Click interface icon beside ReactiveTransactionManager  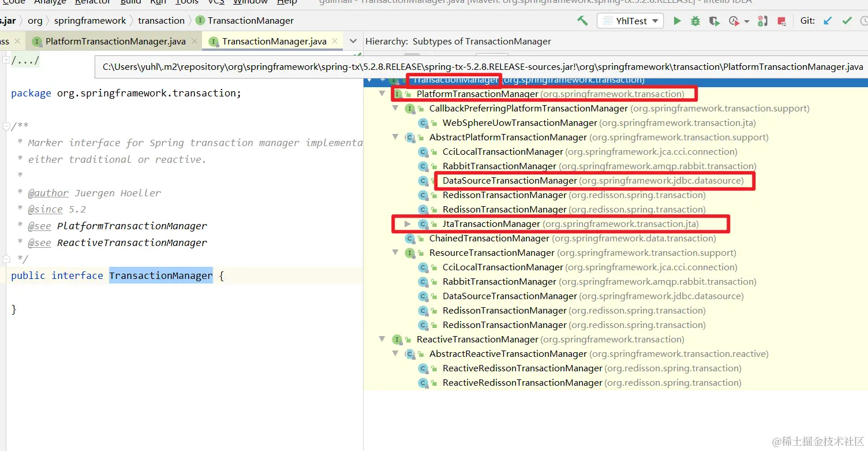(397, 340)
